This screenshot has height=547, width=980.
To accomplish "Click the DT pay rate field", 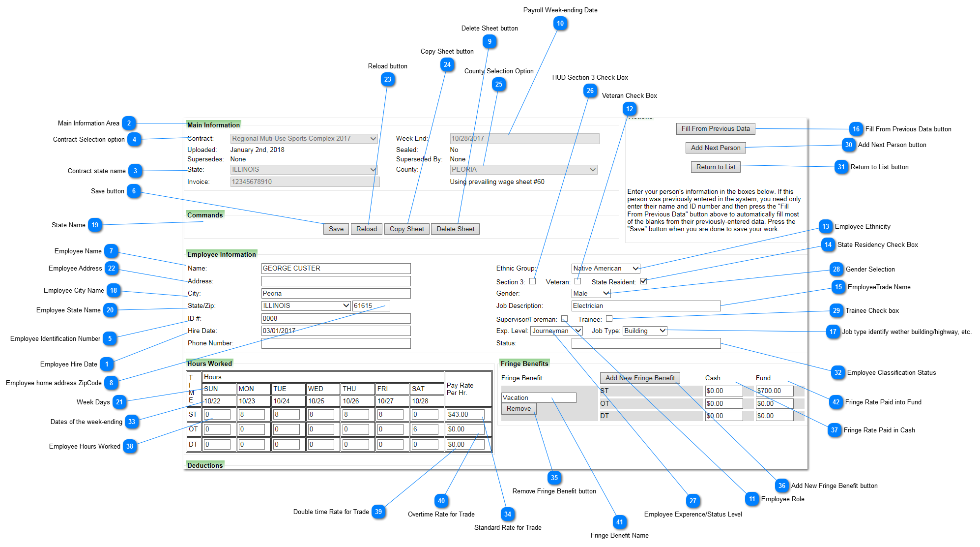I will [x=465, y=444].
